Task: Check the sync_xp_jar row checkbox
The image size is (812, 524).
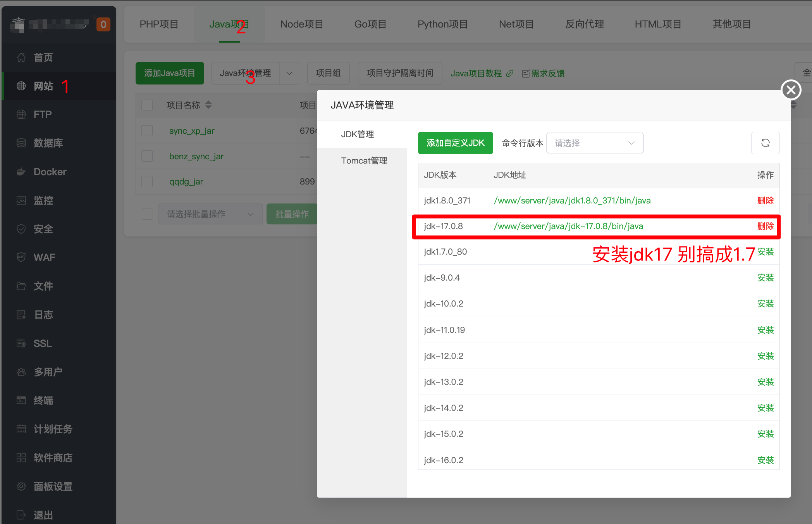Action: [x=147, y=131]
